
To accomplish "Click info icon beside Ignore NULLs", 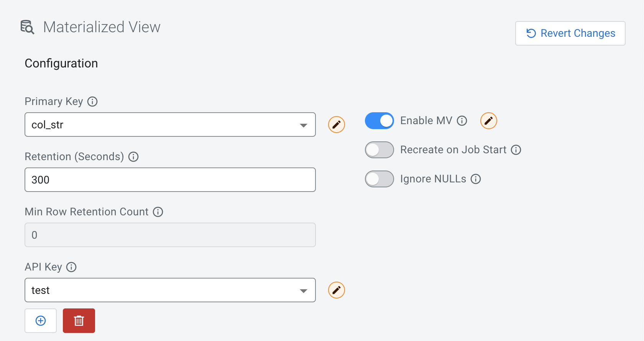I will tap(476, 179).
